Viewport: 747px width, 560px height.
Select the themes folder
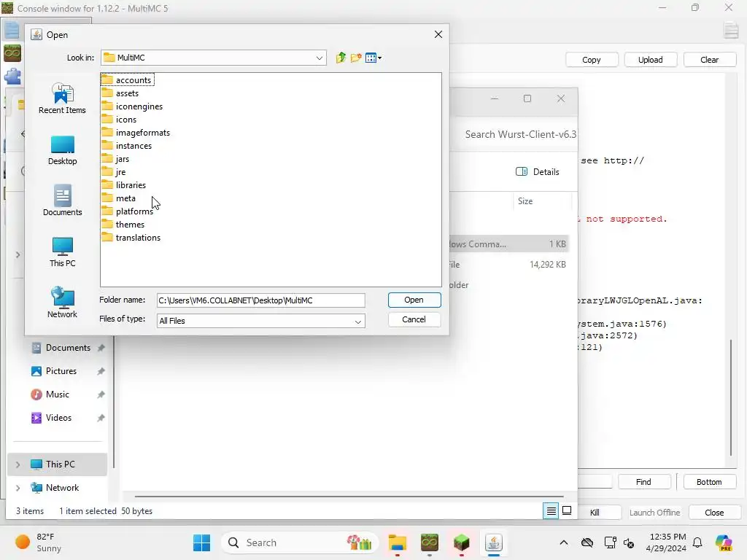coord(123,225)
